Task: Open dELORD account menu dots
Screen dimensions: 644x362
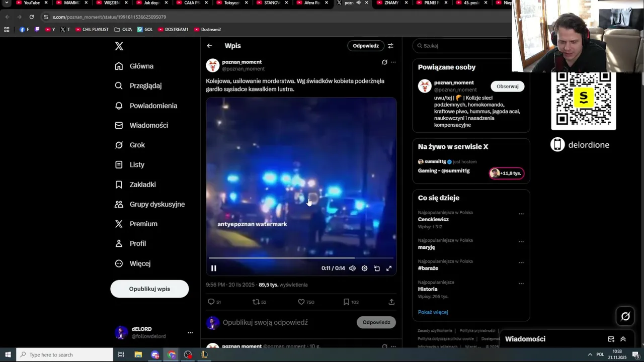Action: click(190, 333)
